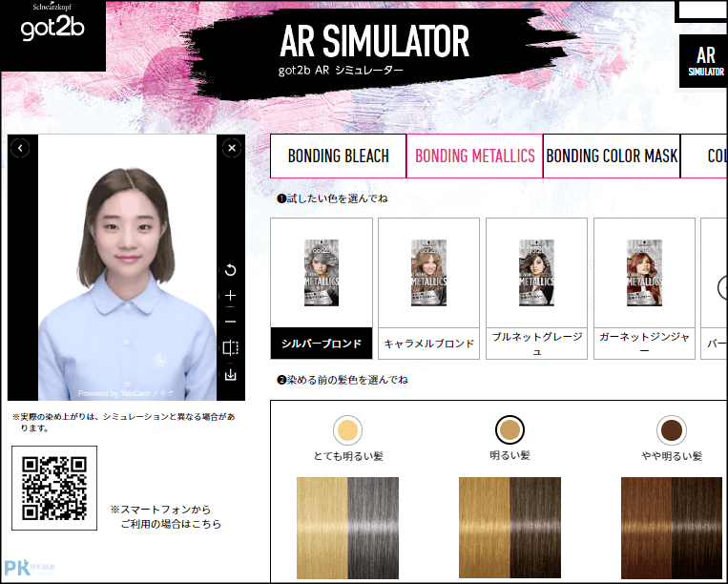This screenshot has width=728, height=584.
Task: Click the スマートフォンから ご利用の場合はこちら text
Action: 166,516
